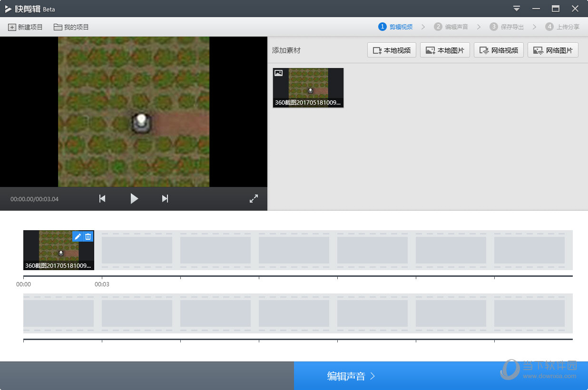Add local video (本地视频)

pos(392,50)
